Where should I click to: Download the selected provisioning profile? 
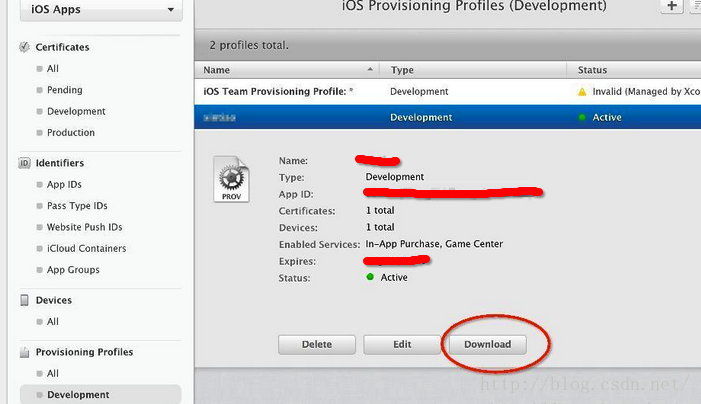(487, 345)
